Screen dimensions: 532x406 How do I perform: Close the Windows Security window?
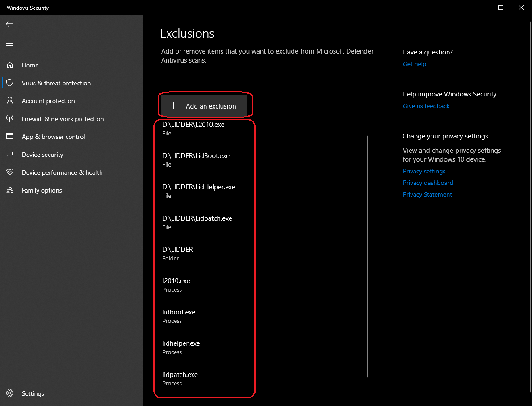click(521, 8)
